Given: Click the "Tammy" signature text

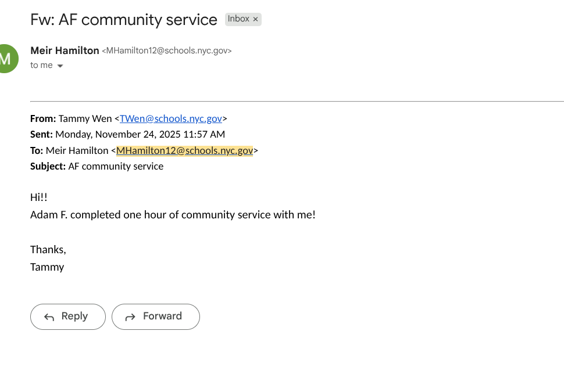Looking at the screenshot, I should tap(47, 267).
